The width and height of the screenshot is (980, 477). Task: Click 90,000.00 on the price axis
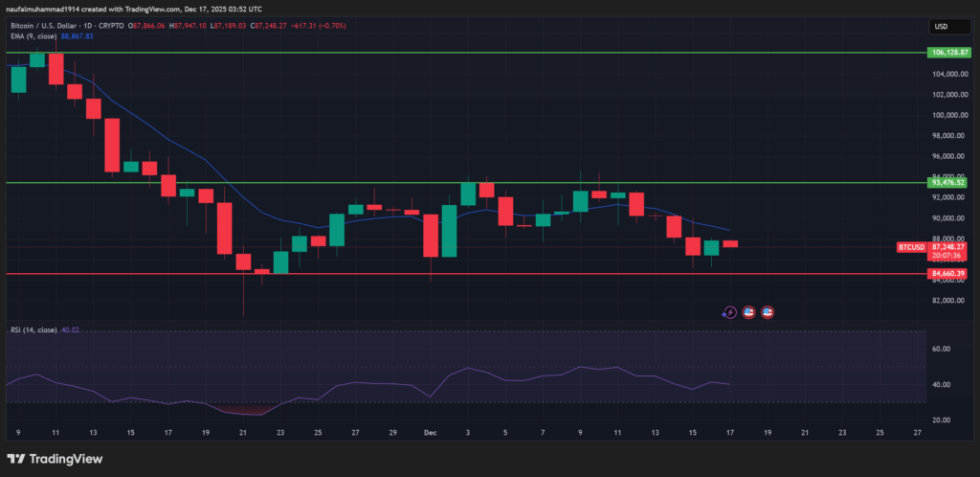[950, 218]
